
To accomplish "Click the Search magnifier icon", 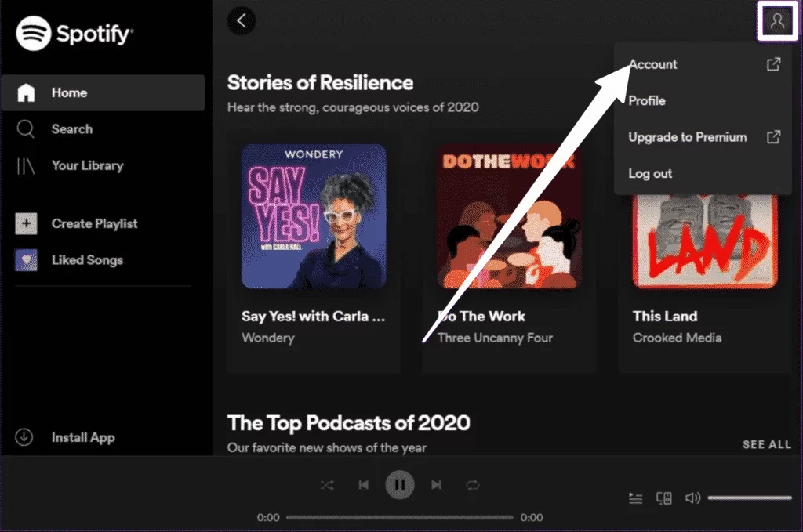I will (x=26, y=129).
